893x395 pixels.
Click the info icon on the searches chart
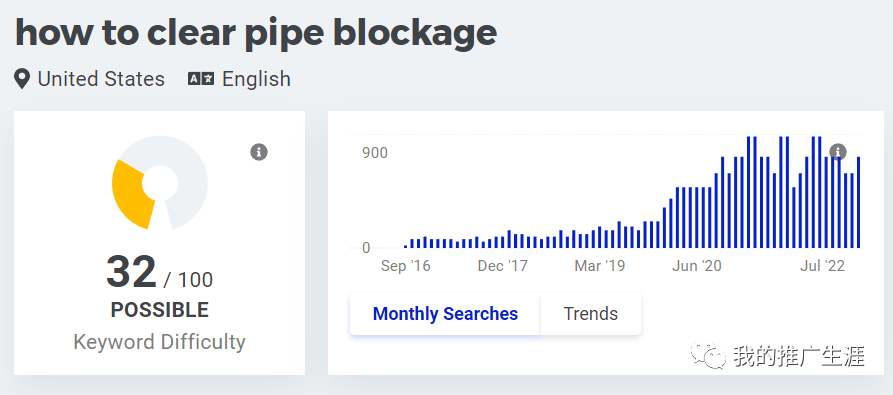pyautogui.click(x=837, y=152)
